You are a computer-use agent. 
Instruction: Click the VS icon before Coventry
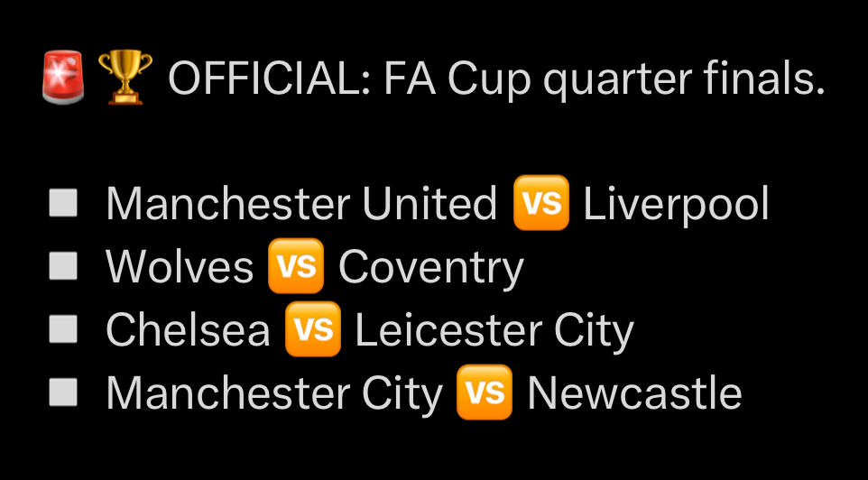296,266
